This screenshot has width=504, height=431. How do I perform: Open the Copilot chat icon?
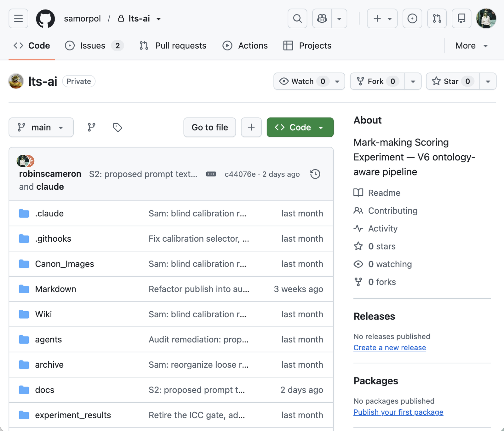pyautogui.click(x=322, y=19)
